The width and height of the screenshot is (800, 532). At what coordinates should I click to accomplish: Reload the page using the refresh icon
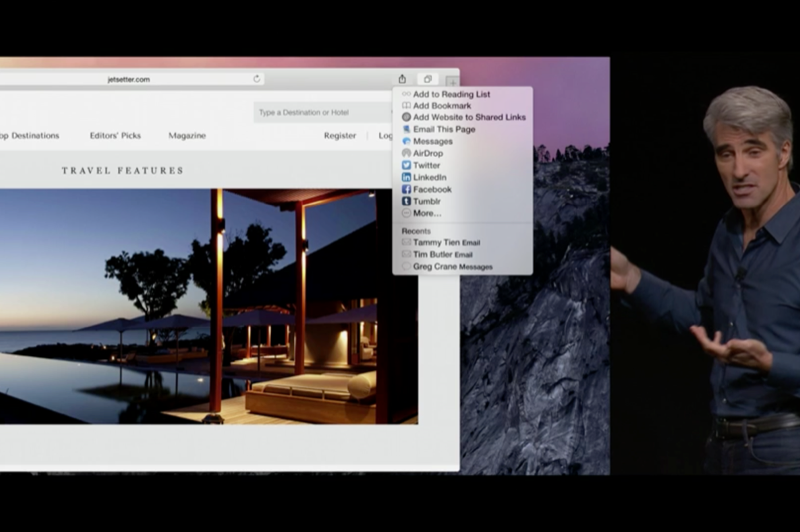click(257, 79)
